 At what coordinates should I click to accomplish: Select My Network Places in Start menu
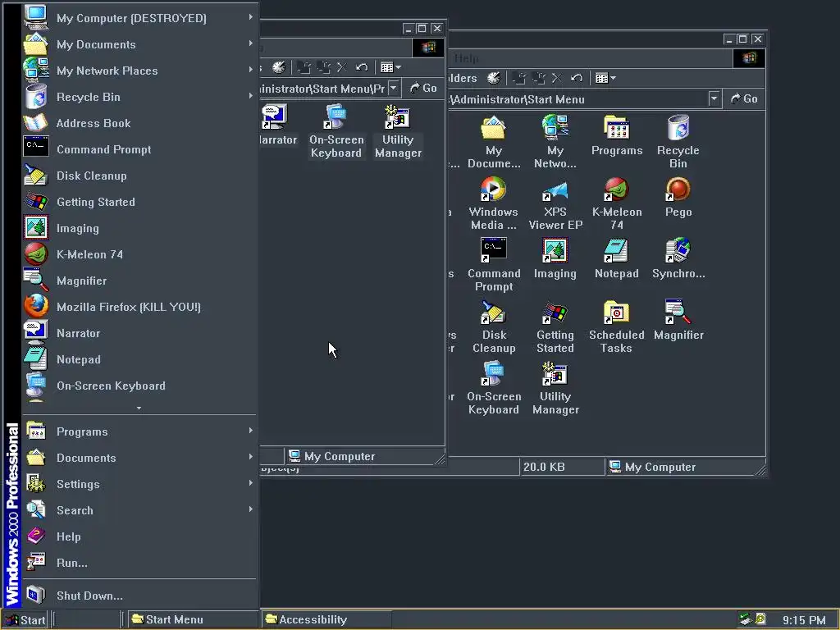(139, 71)
